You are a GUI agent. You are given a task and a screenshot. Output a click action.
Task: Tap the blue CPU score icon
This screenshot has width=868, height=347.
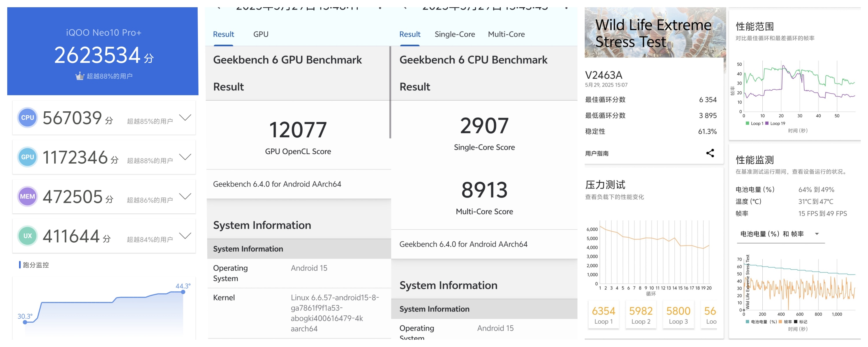pos(27,118)
